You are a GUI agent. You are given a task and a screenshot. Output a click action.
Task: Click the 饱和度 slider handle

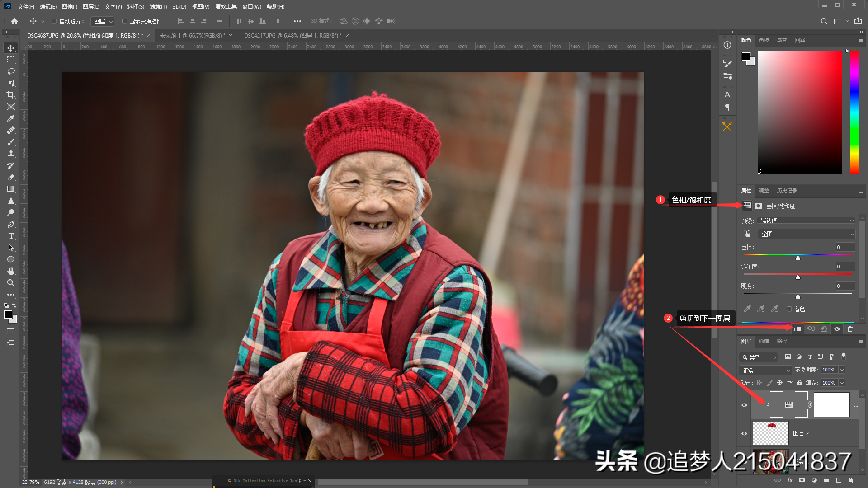coord(798,277)
